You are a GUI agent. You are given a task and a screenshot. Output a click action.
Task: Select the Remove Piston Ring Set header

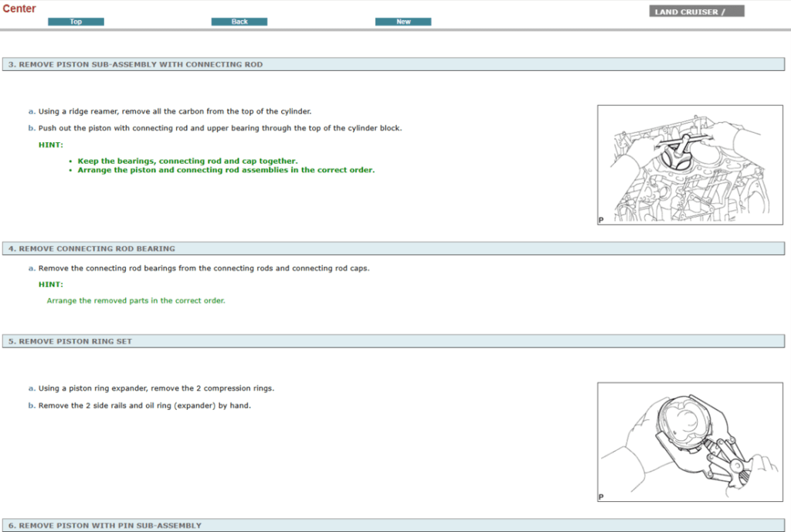70,341
